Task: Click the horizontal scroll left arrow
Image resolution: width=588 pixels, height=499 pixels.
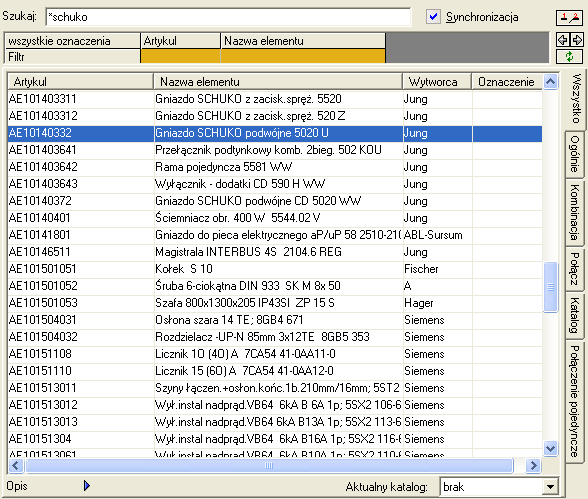Action: (x=15, y=466)
